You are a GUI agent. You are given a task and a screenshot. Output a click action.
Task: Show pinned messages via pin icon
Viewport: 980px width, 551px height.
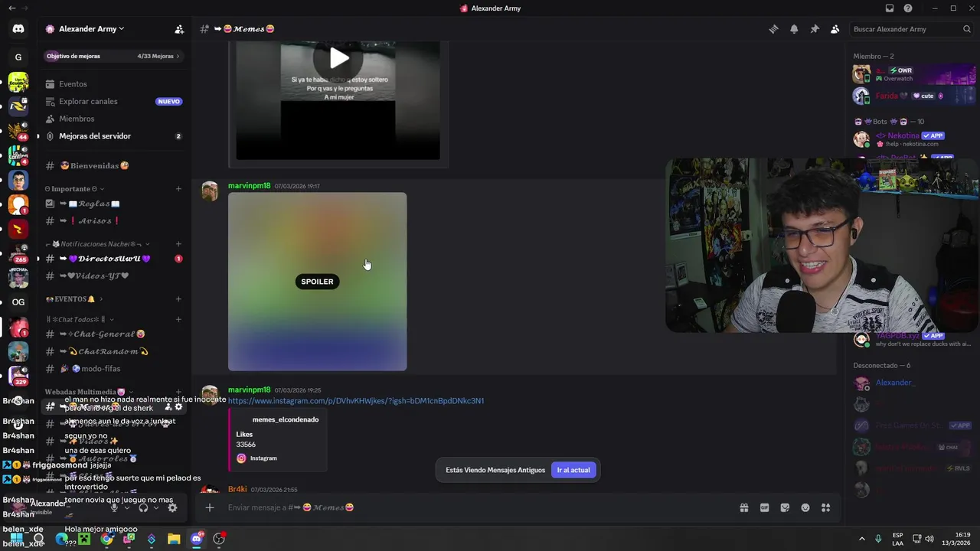pos(815,29)
